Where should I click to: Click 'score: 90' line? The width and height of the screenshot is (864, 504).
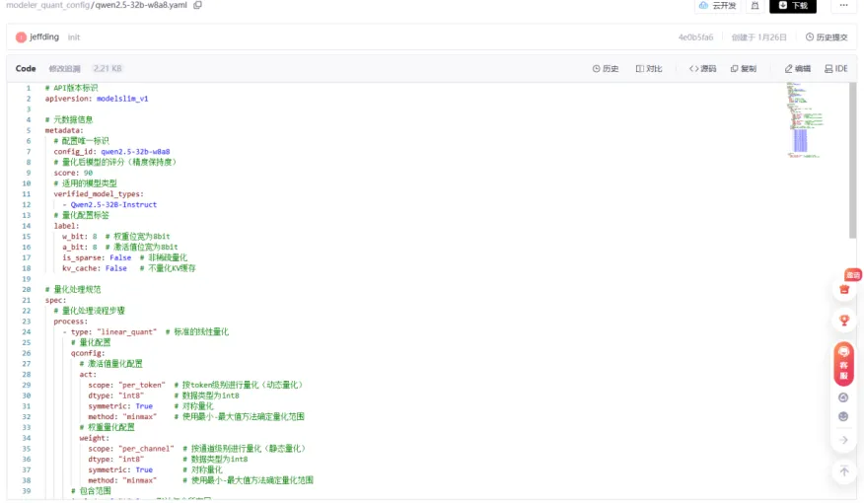coord(73,173)
